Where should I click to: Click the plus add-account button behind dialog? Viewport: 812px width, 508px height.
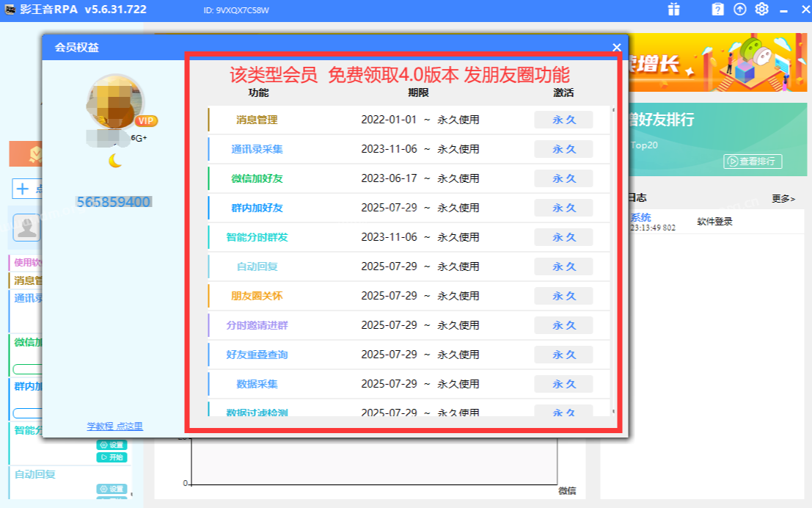click(22, 189)
